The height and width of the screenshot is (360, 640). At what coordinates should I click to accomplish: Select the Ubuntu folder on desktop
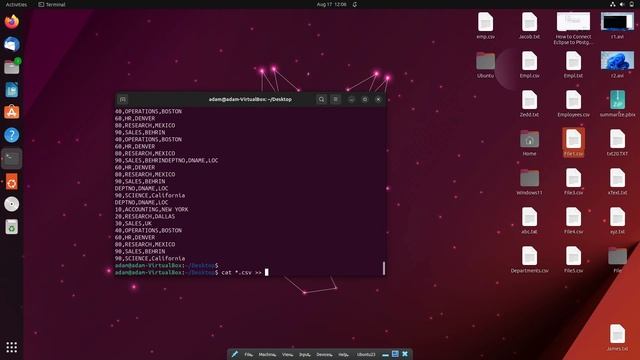[485, 64]
